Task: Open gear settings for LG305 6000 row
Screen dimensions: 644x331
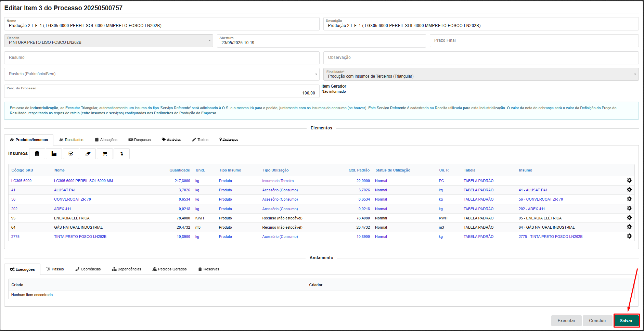Action: tap(629, 180)
